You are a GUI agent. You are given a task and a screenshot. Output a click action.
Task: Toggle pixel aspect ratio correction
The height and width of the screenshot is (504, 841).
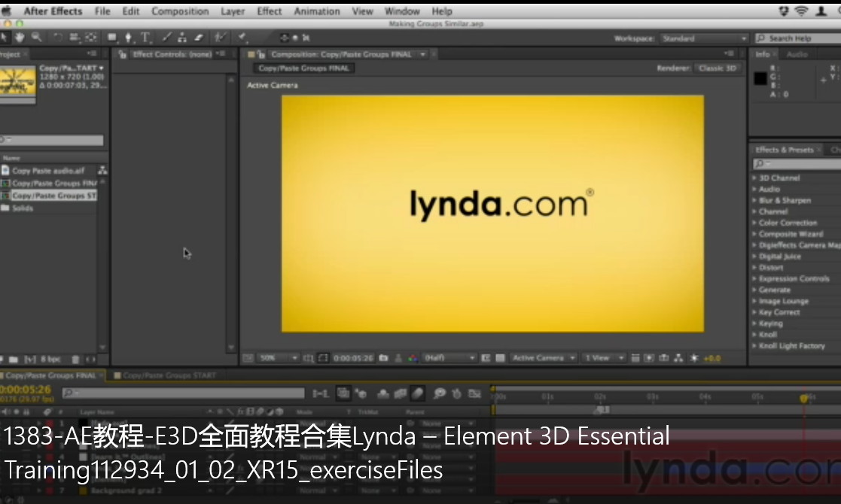coord(635,358)
